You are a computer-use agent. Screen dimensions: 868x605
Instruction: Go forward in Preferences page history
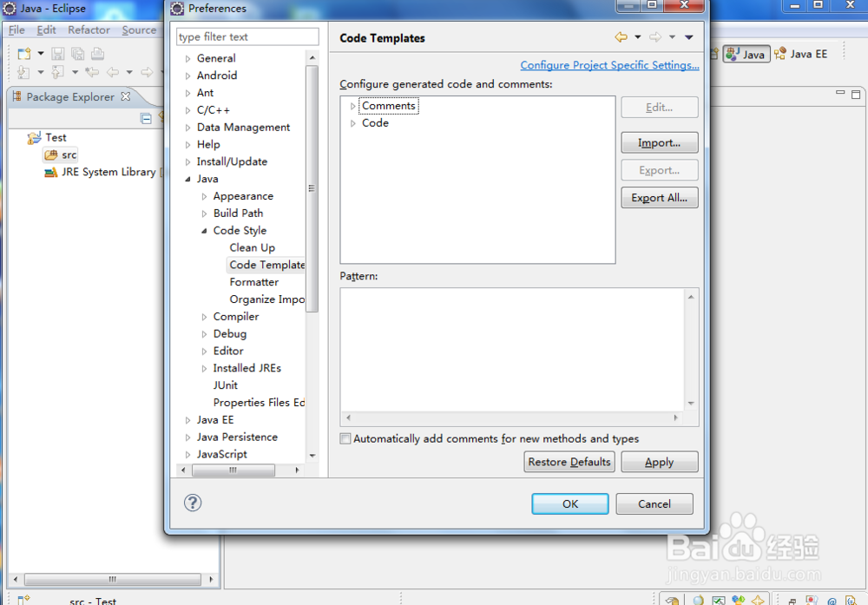[x=654, y=37]
